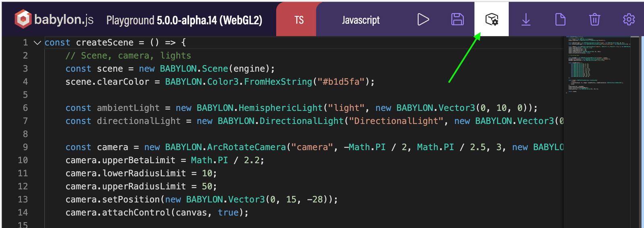Clear the editor with trash icon
644x228 pixels.
coord(594,19)
